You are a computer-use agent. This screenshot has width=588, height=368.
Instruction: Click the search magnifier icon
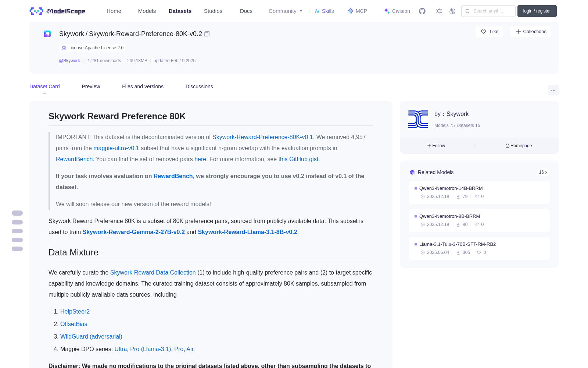(x=468, y=11)
